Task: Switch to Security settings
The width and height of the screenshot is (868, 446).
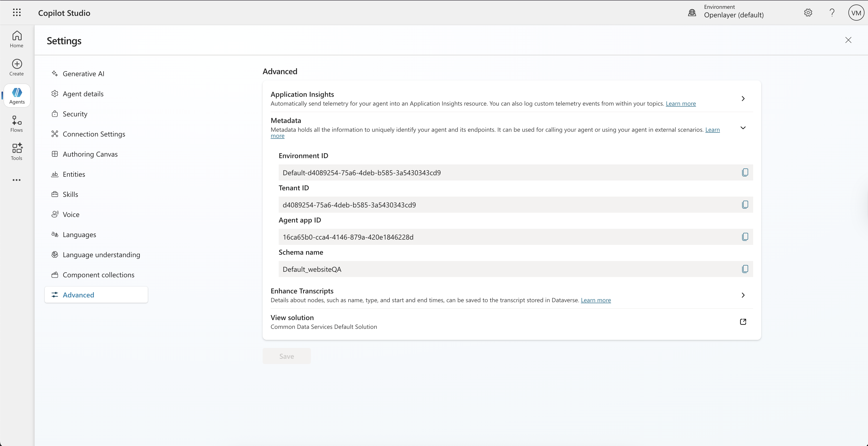Action: tap(75, 114)
